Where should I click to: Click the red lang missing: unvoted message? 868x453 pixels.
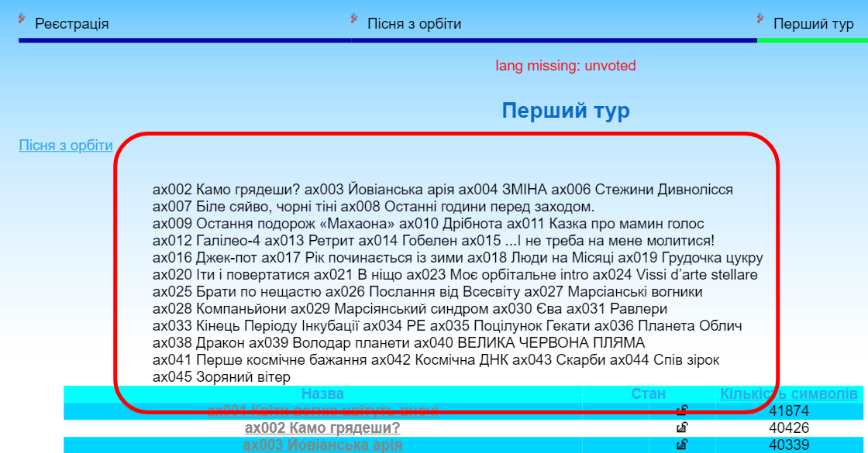pyautogui.click(x=566, y=66)
